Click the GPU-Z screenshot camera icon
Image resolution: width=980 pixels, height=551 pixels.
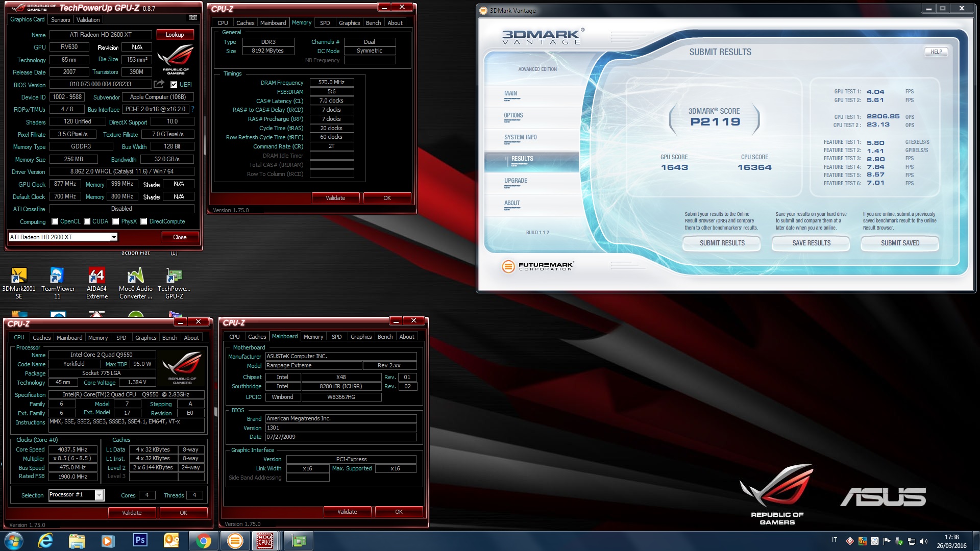tap(193, 18)
